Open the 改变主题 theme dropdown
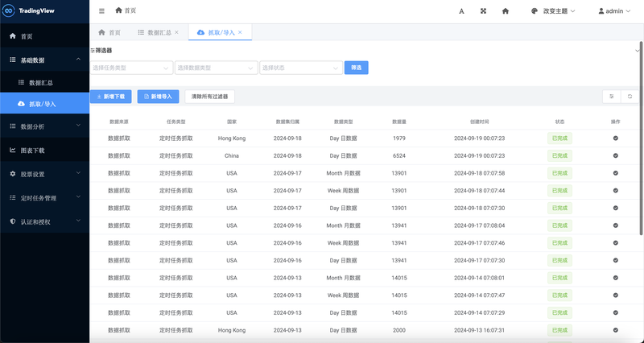Image resolution: width=644 pixels, height=343 pixels. [553, 11]
